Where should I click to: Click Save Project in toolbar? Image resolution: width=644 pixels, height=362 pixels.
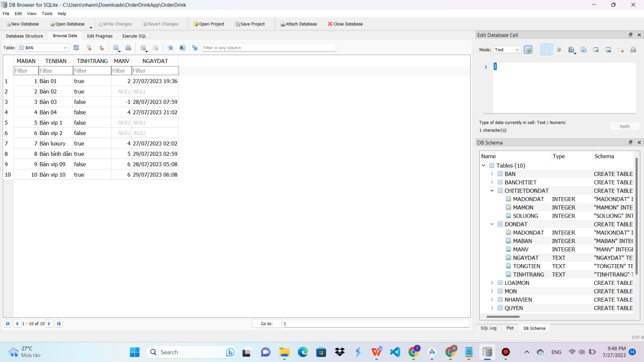click(x=249, y=24)
